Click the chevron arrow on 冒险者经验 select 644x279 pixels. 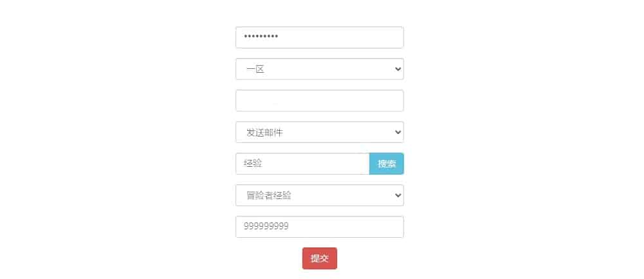398,195
